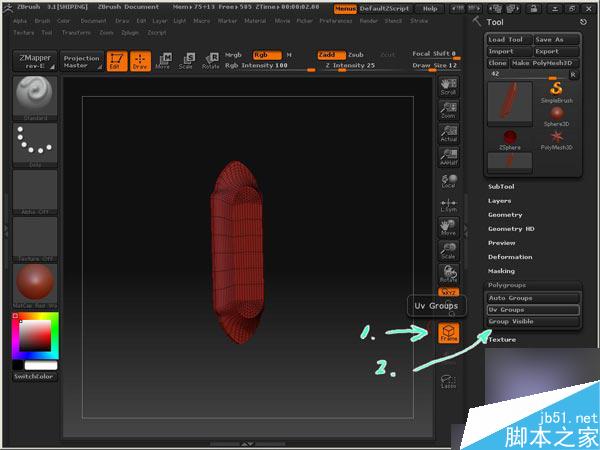Activate the Draw mode button

click(140, 61)
